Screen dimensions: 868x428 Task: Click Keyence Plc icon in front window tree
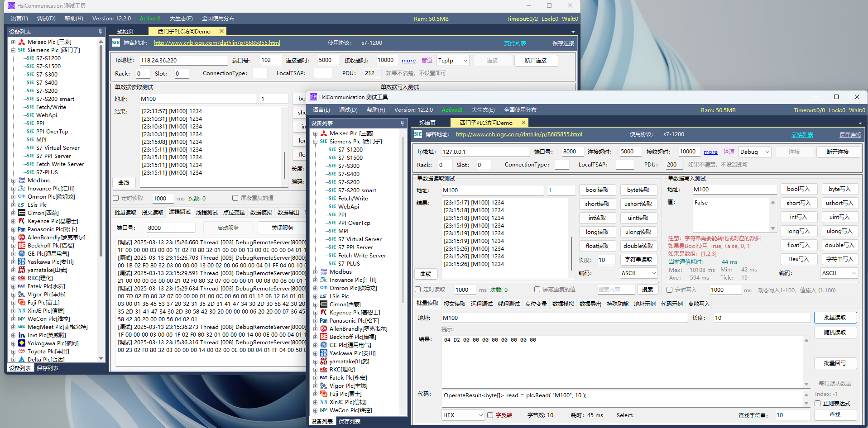[324, 313]
